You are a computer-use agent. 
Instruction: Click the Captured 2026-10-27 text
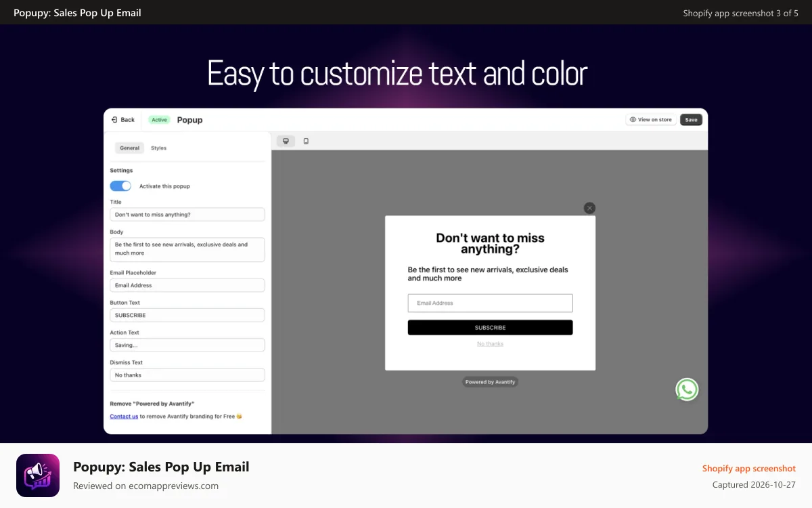[754, 485]
